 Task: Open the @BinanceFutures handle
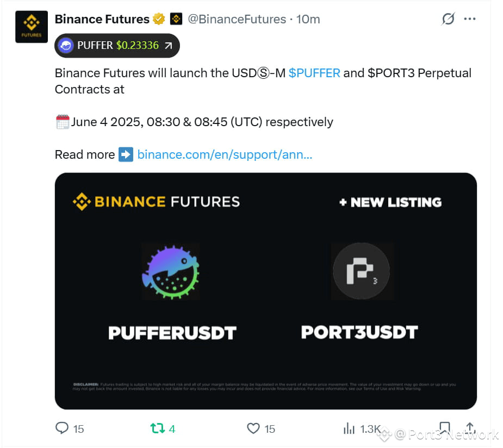237,18
